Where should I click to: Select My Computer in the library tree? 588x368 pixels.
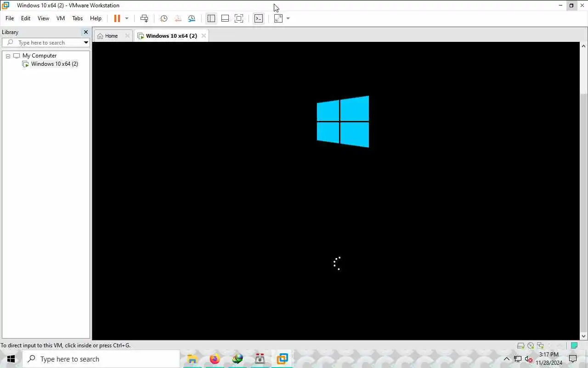pos(40,56)
